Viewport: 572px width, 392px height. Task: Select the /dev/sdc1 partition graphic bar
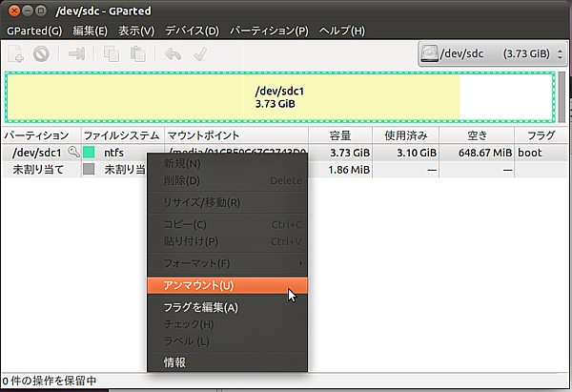[279, 97]
